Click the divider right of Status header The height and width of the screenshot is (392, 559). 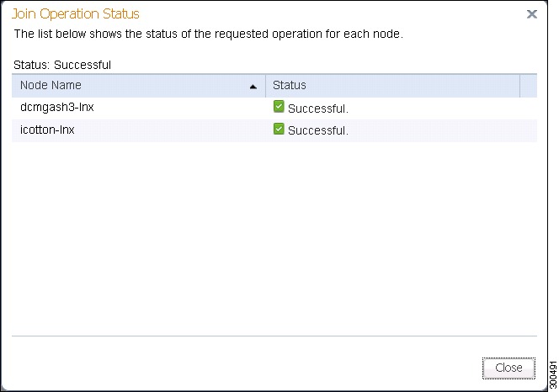tap(519, 86)
